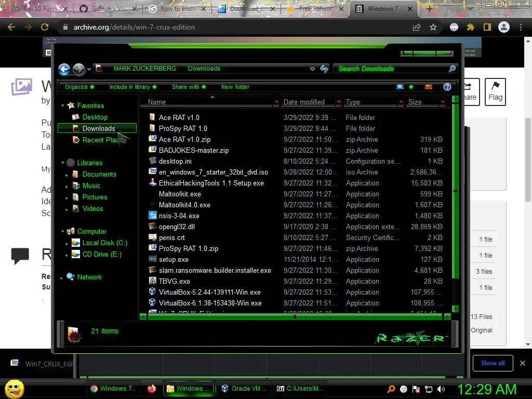Switch to the Free Software browser tab
Screen dimensions: 532x399
click(315, 9)
